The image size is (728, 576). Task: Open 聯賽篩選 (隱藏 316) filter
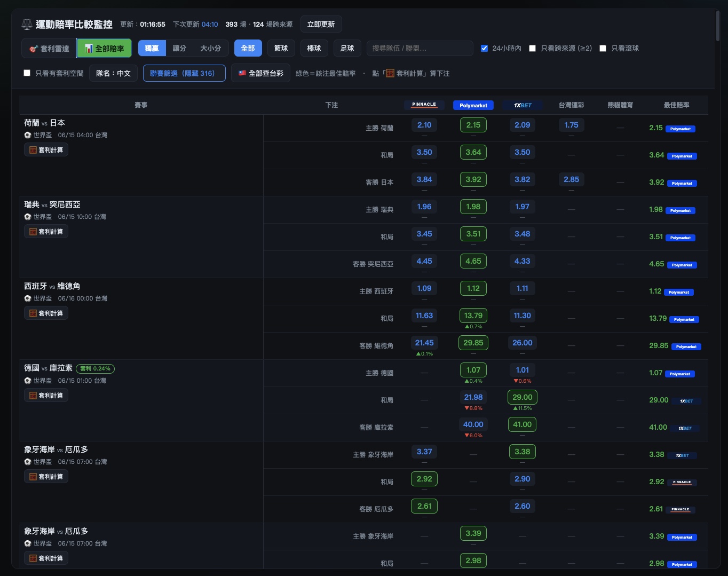point(184,73)
